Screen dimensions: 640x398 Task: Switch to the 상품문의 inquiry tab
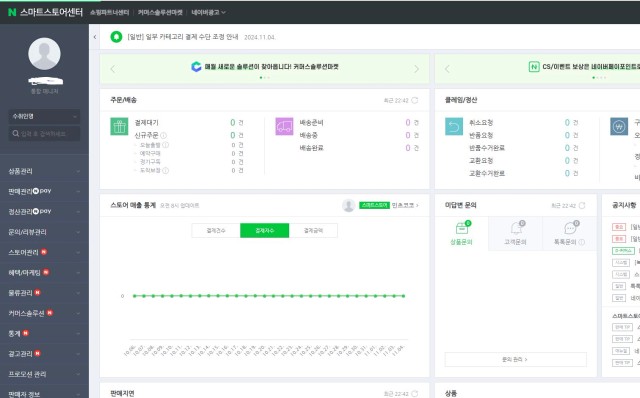461,233
